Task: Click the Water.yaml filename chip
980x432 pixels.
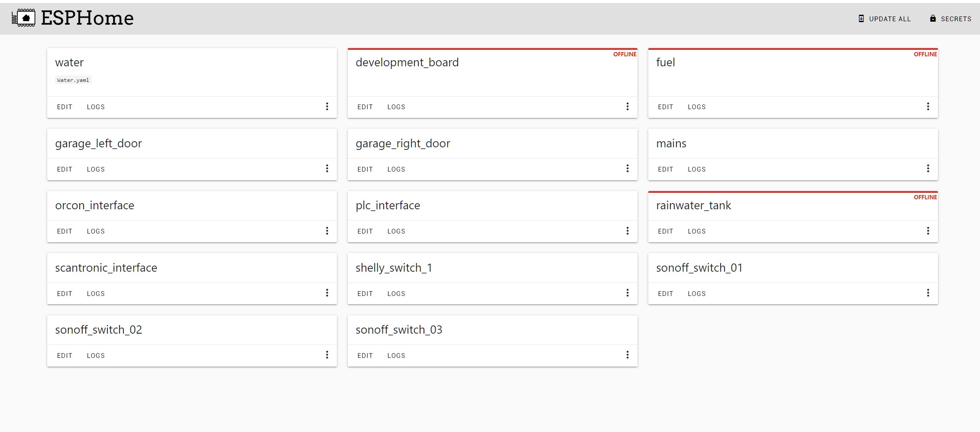Action: click(x=73, y=80)
